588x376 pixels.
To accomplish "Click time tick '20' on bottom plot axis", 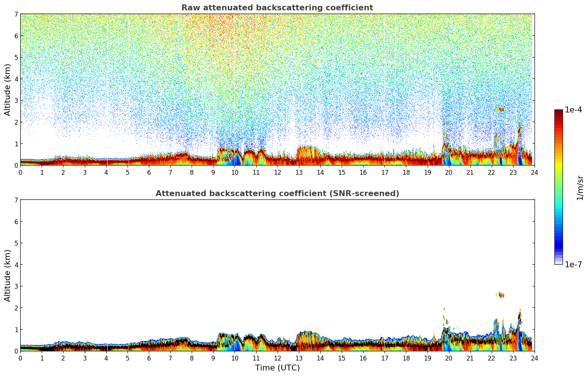I will [x=449, y=358].
